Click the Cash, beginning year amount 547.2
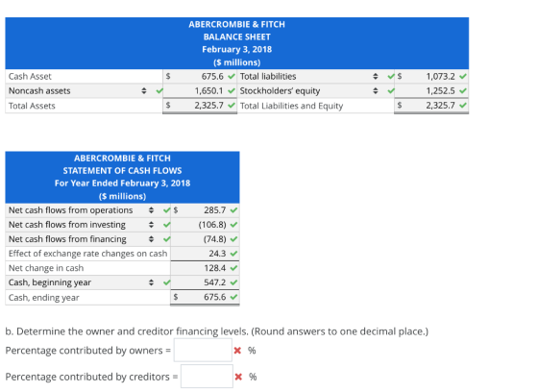Image resolution: width=538 pixels, height=392 pixels. click(x=205, y=282)
